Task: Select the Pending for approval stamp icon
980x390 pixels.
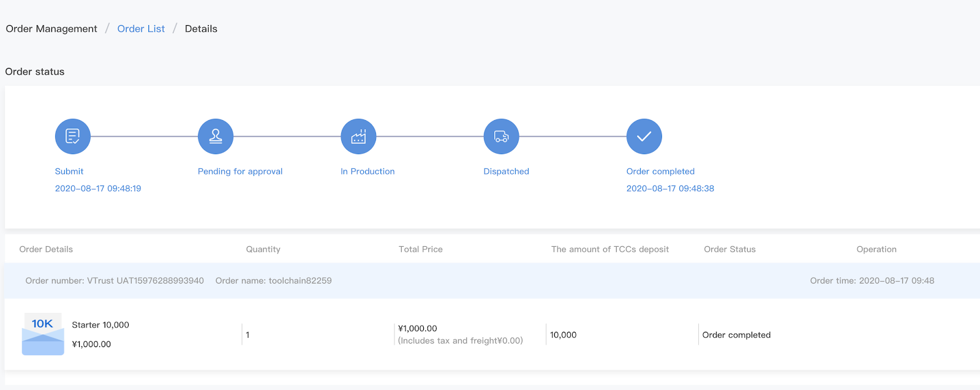Action: tap(216, 136)
